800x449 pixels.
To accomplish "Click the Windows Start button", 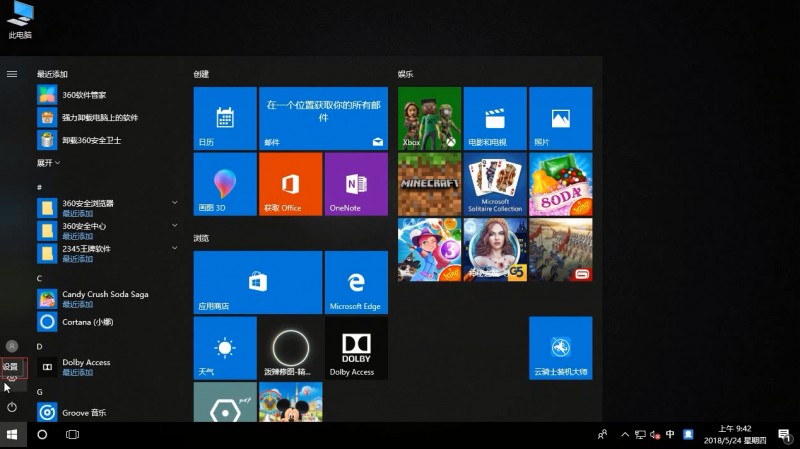I will tap(13, 435).
